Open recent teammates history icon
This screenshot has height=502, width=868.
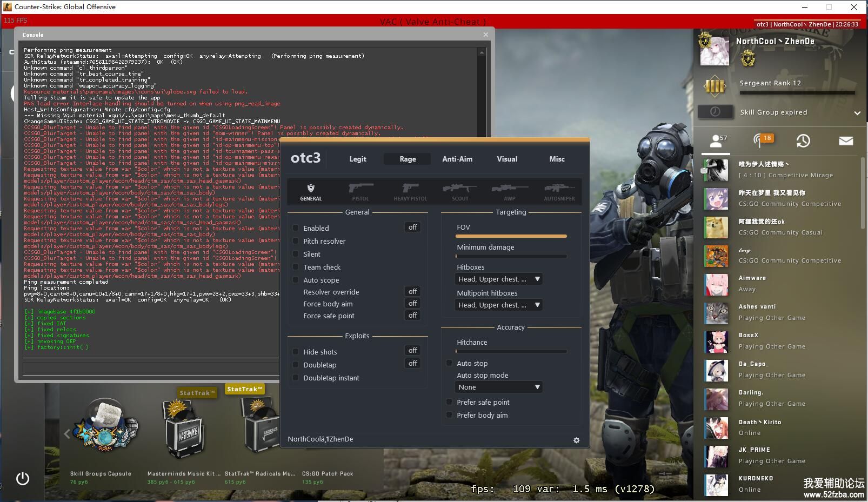(803, 141)
